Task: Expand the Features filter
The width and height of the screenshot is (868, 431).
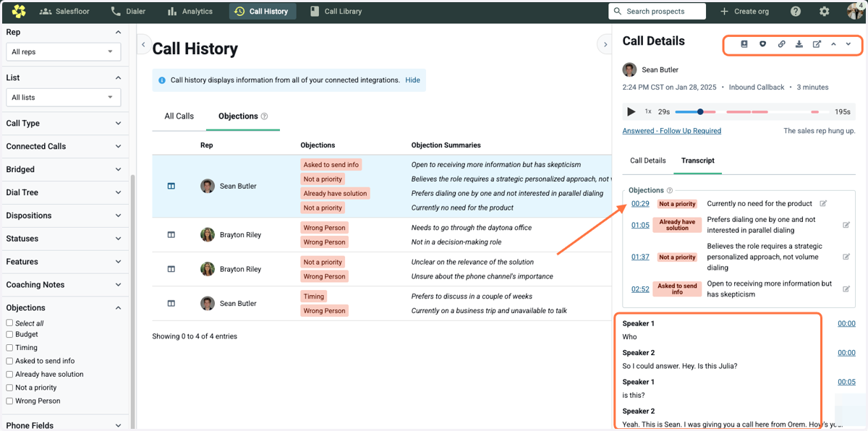Action: click(x=64, y=262)
